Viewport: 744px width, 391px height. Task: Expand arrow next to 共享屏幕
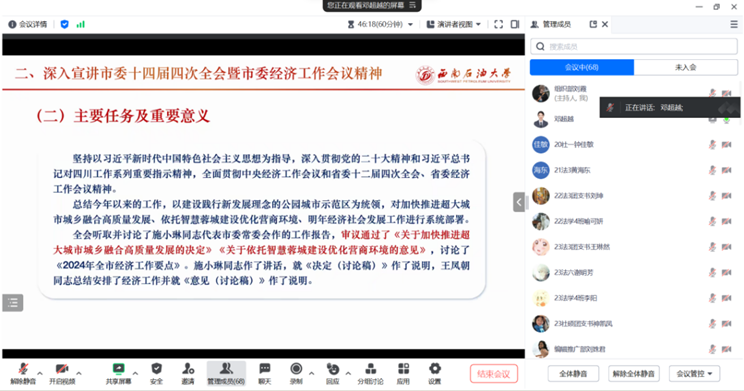[135, 373]
